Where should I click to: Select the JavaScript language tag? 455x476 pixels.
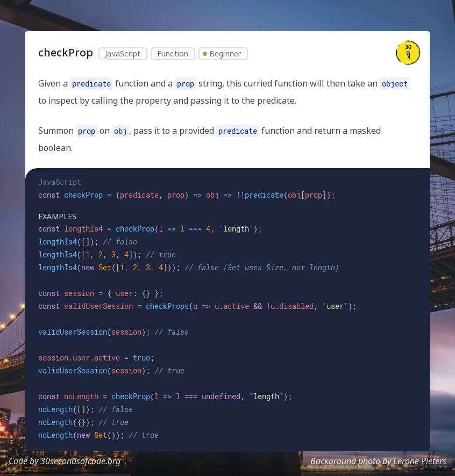[123, 54]
